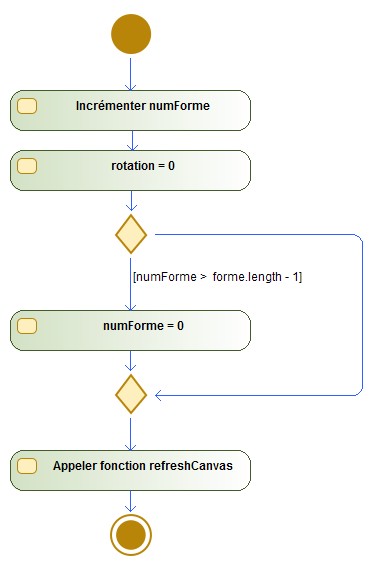
Task: Click action icon in Incrémenter numForme node
Action: click(x=27, y=106)
